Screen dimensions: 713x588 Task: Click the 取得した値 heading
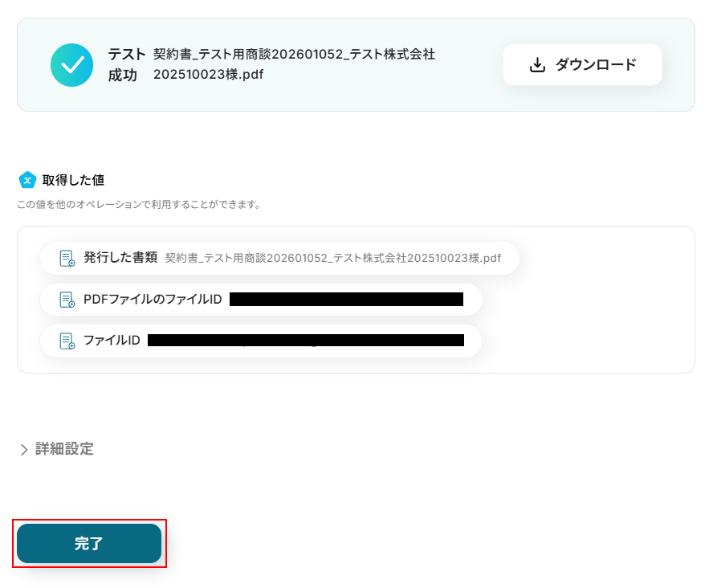(73, 180)
